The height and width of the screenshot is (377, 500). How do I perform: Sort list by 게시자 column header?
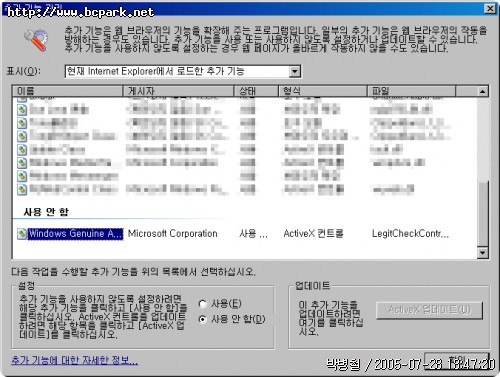(178, 91)
